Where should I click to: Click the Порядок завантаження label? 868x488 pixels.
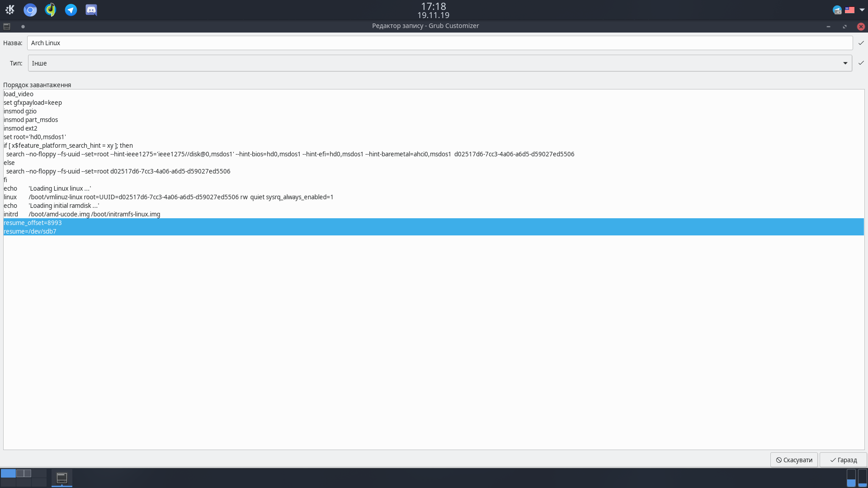click(x=37, y=85)
